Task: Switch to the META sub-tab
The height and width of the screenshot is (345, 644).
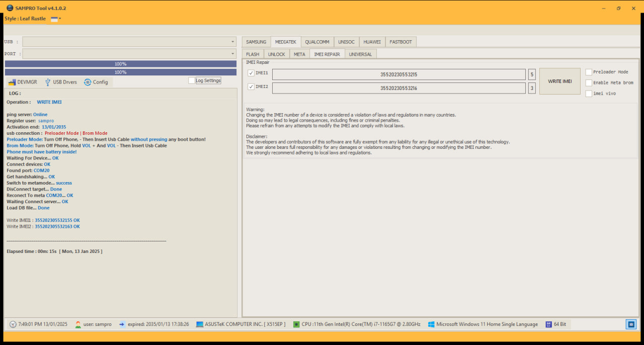Action: pos(299,54)
